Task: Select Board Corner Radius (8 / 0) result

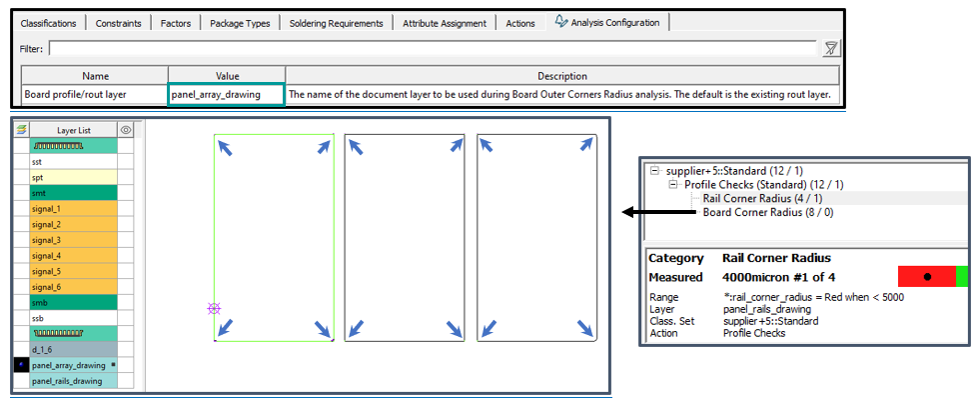Action: pyautogui.click(x=768, y=213)
